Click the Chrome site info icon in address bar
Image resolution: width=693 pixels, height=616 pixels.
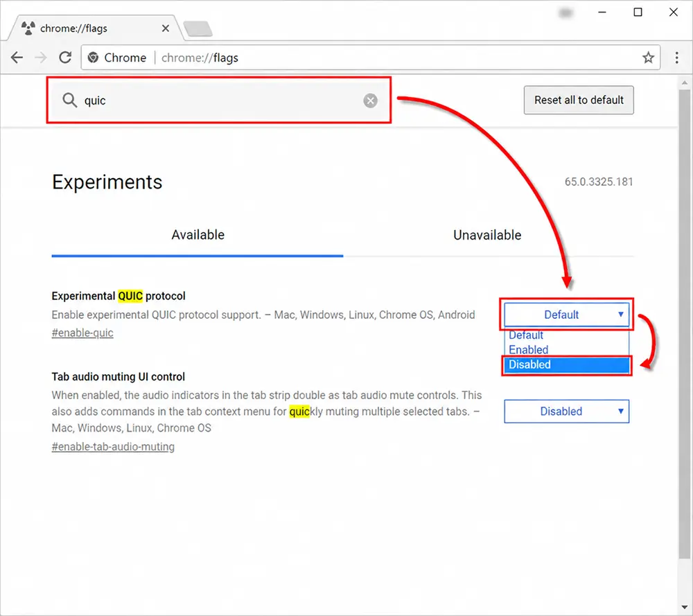point(94,58)
